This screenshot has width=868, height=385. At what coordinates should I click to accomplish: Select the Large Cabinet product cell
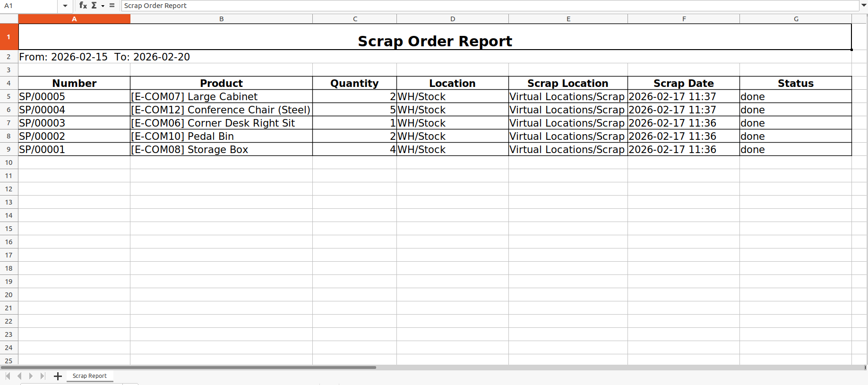point(221,96)
